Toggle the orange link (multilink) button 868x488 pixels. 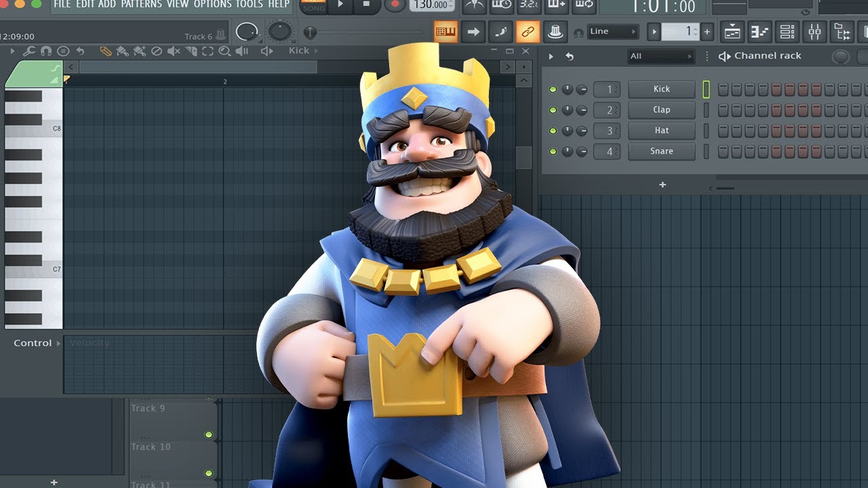pyautogui.click(x=528, y=31)
